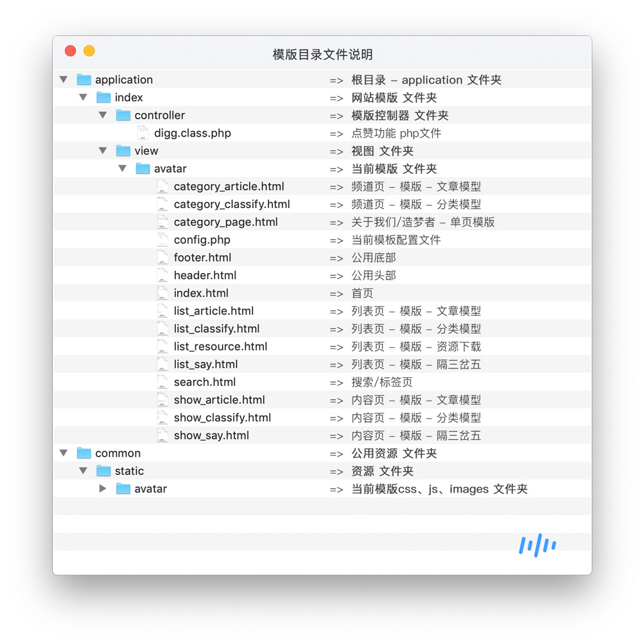Image resolution: width=644 pixels, height=644 pixels.
Task: Close the window with the red button
Action: coord(70,50)
